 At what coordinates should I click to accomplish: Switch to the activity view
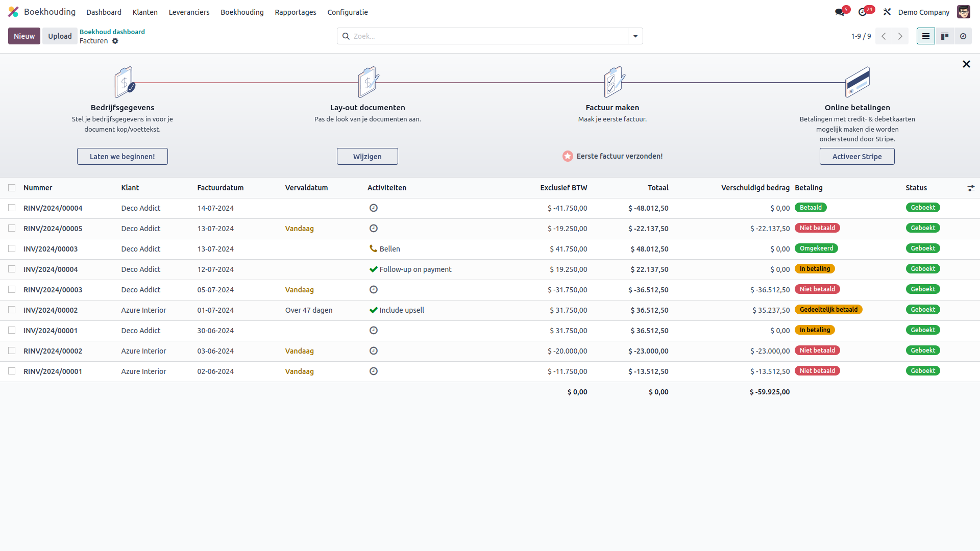[x=963, y=36]
